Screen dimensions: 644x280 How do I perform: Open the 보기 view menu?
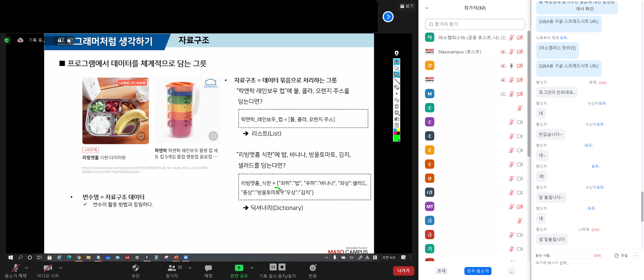tap(407, 6)
